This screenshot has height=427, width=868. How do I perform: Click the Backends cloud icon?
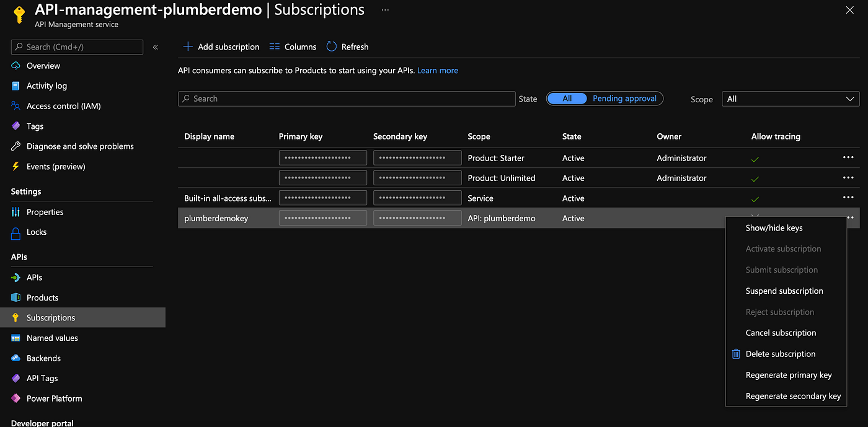[x=16, y=358]
